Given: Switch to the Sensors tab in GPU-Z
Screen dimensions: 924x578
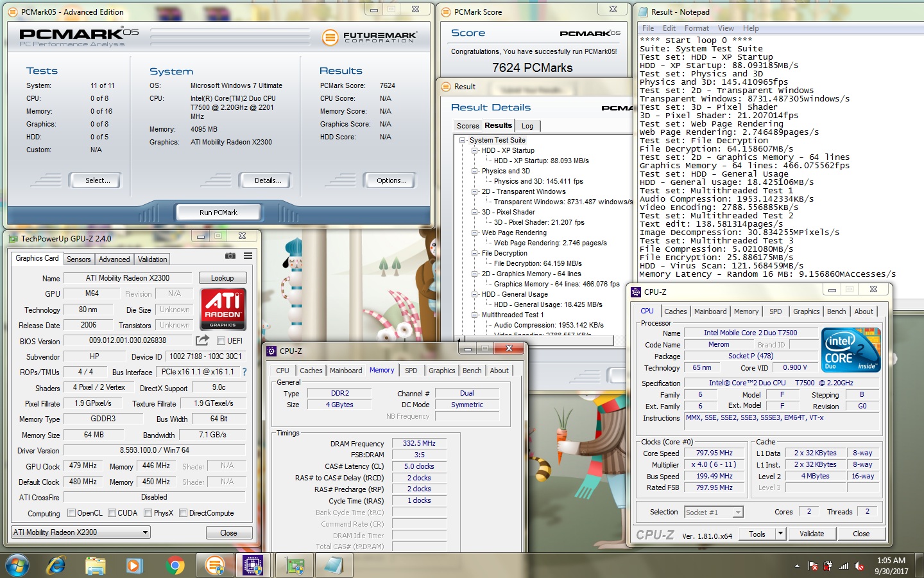Looking at the screenshot, I should [78, 259].
